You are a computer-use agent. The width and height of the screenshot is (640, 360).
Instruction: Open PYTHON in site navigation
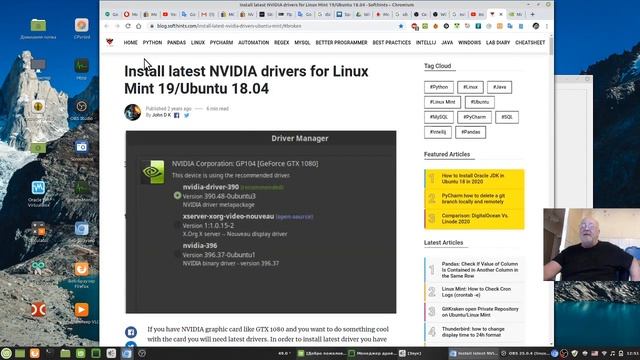point(152,42)
